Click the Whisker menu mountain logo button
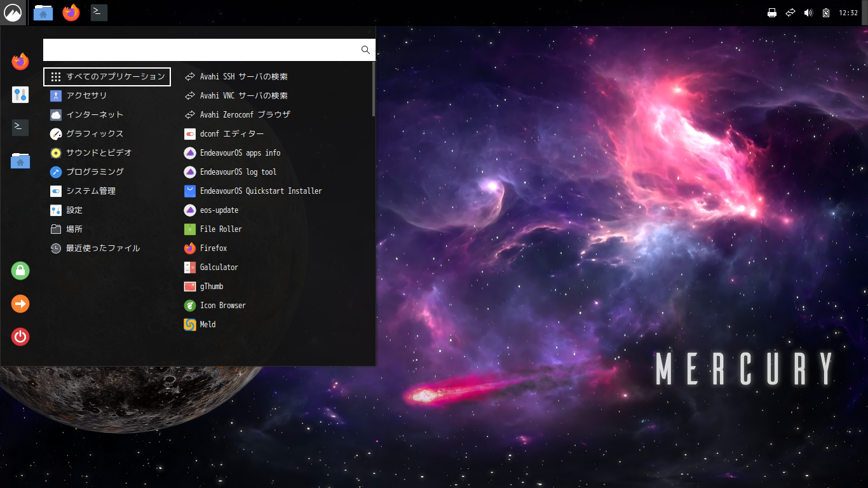This screenshot has height=488, width=868. [x=13, y=13]
